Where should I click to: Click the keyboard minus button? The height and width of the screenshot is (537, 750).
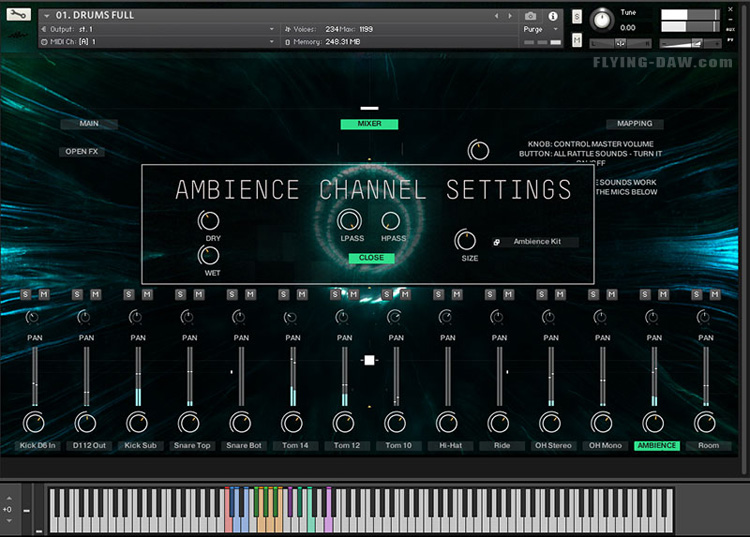point(26,510)
